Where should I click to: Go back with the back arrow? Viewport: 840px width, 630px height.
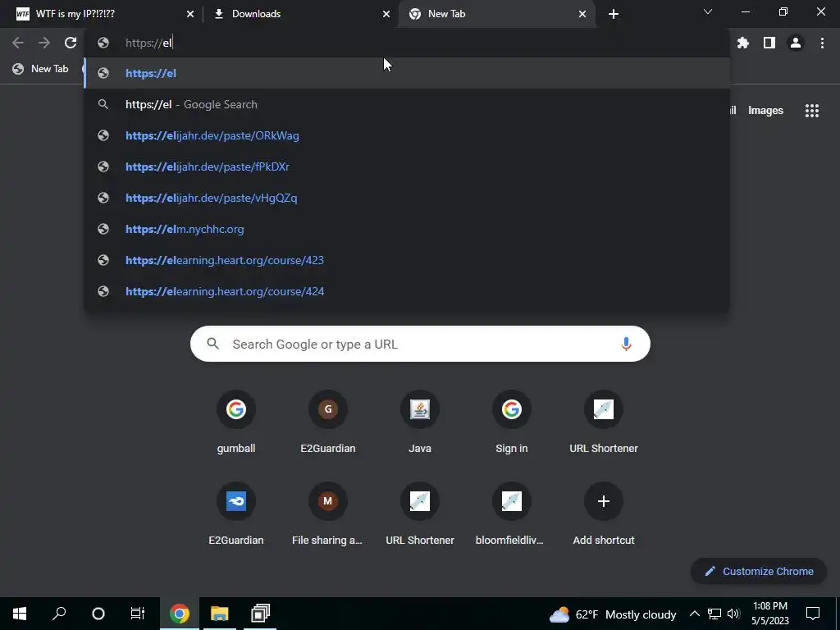point(18,43)
